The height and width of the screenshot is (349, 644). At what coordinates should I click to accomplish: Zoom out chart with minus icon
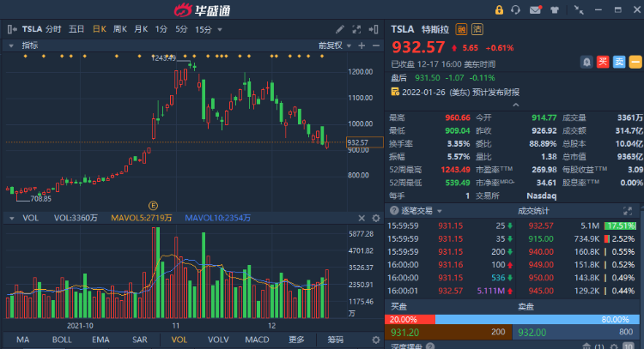(376, 45)
